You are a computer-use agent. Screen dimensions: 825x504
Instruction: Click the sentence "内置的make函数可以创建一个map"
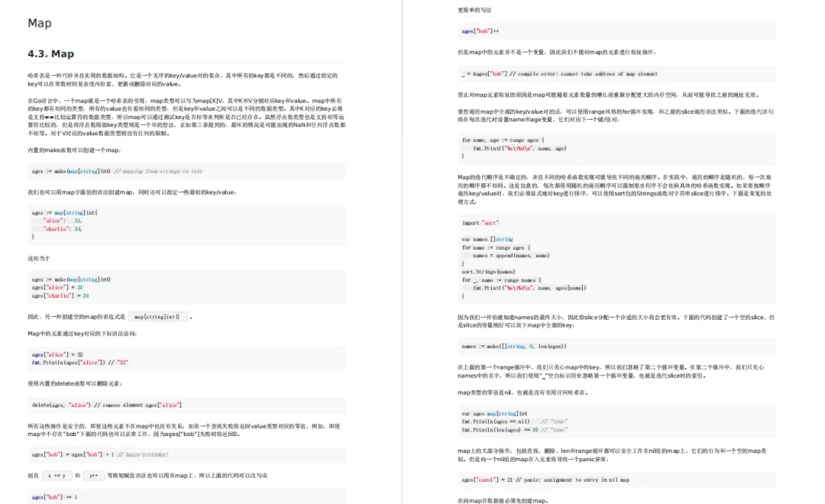[x=74, y=150]
